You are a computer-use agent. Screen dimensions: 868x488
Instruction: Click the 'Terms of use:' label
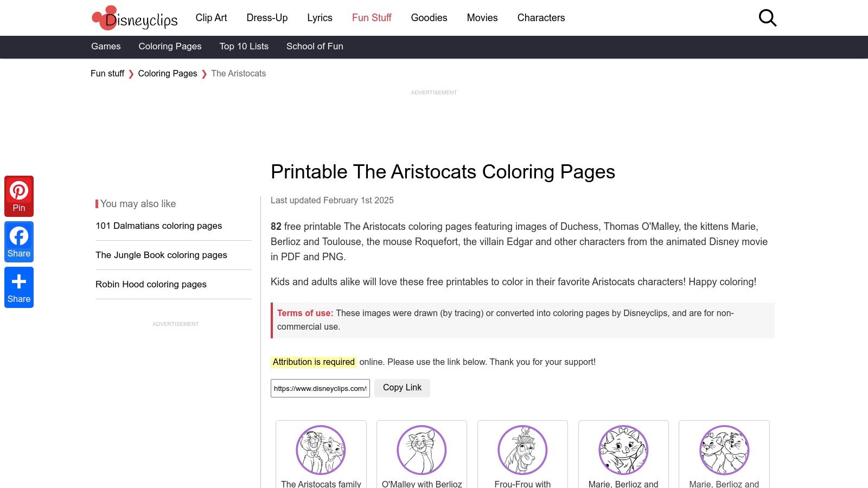pos(305,313)
